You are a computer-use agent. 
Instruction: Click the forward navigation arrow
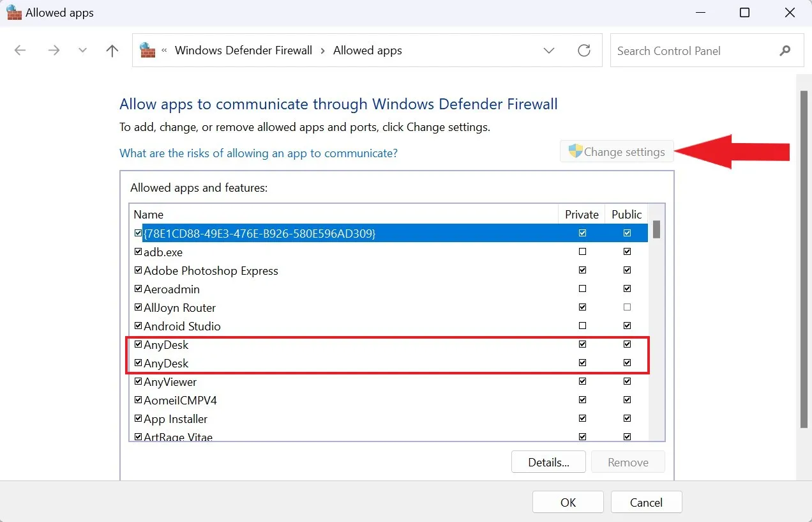tap(54, 50)
